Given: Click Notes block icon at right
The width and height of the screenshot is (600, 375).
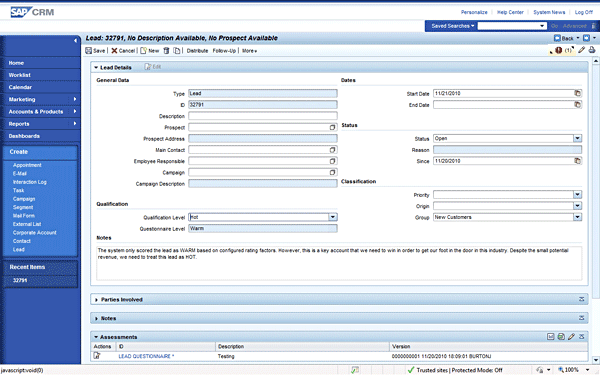Looking at the screenshot, I should coord(582,318).
